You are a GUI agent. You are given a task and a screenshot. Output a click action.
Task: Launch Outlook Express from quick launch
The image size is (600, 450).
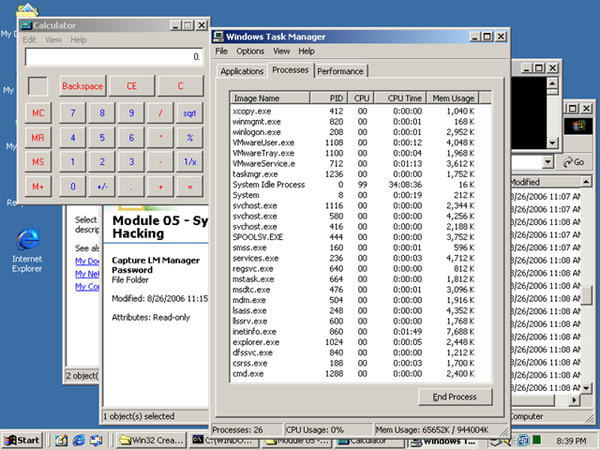[96, 440]
